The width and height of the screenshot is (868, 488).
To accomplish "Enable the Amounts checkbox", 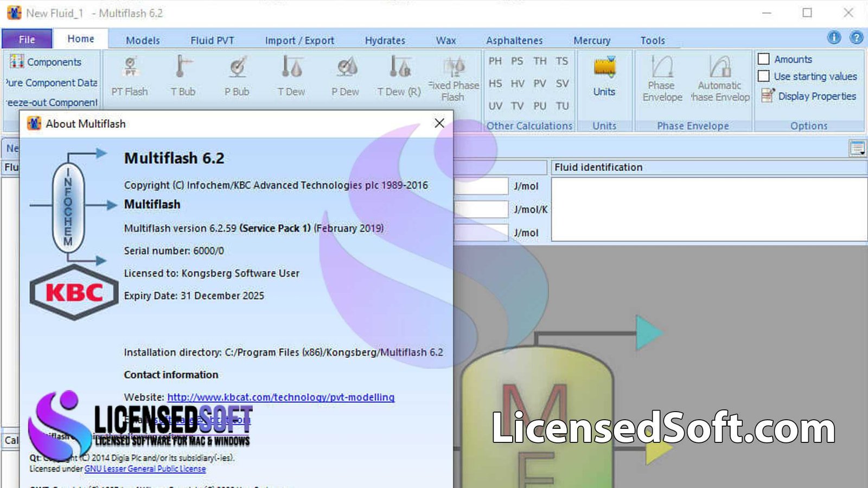I will (x=764, y=59).
